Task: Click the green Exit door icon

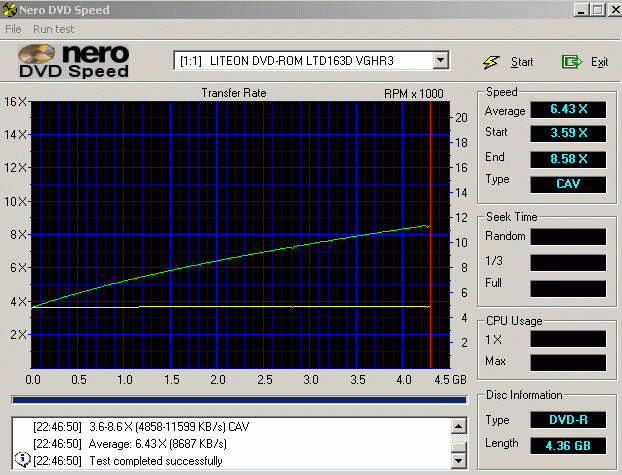Action: coord(572,62)
